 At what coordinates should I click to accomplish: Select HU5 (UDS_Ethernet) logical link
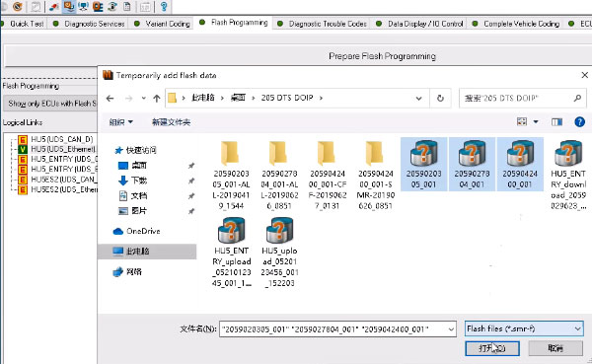click(63, 149)
